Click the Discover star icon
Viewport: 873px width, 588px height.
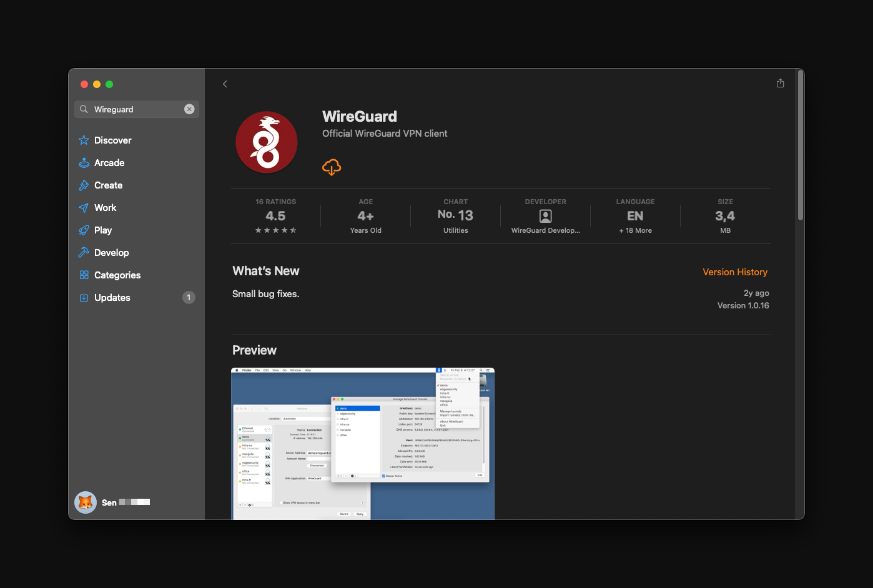click(x=84, y=140)
